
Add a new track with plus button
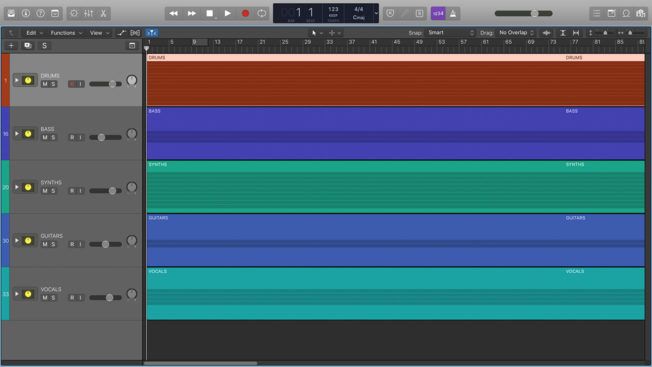tap(11, 46)
